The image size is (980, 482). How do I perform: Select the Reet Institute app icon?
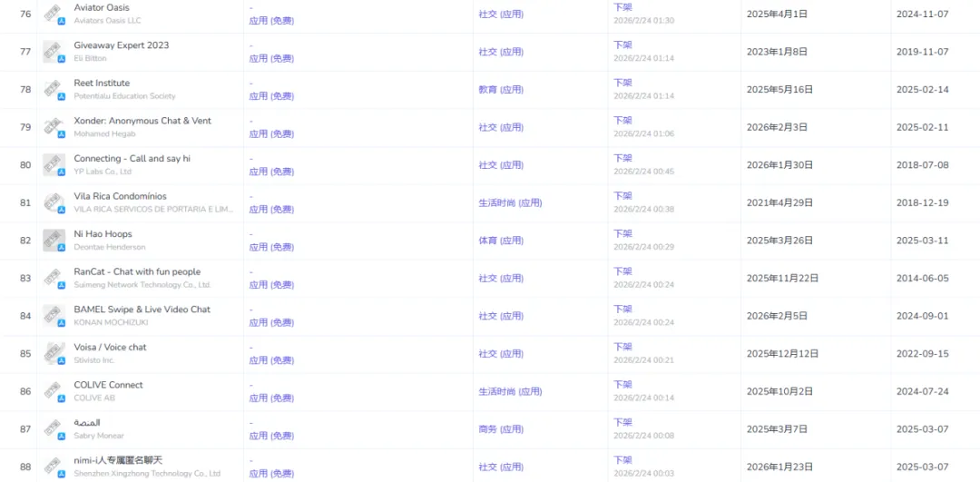[54, 89]
